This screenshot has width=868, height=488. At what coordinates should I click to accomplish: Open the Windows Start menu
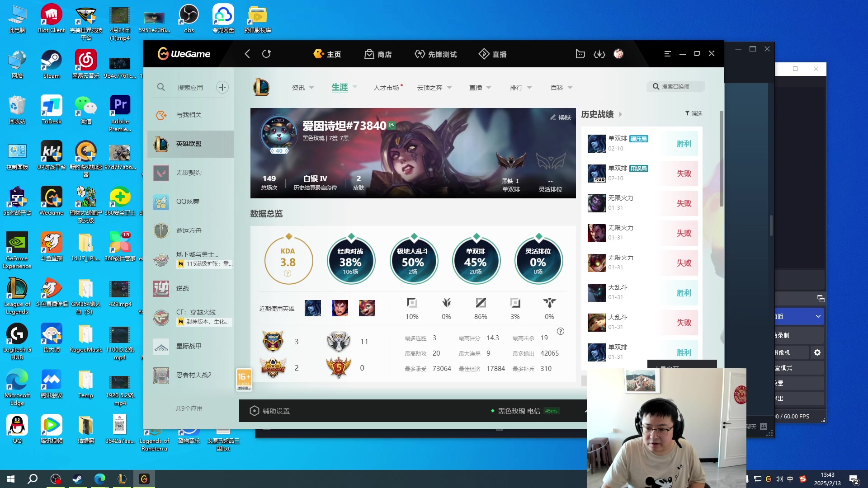pyautogui.click(x=11, y=479)
